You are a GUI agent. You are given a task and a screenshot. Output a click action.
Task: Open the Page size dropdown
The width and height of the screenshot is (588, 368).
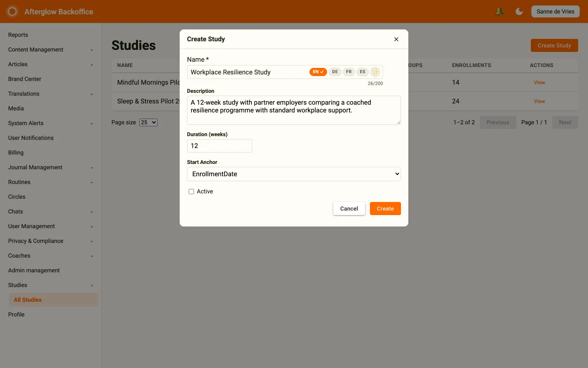148,122
